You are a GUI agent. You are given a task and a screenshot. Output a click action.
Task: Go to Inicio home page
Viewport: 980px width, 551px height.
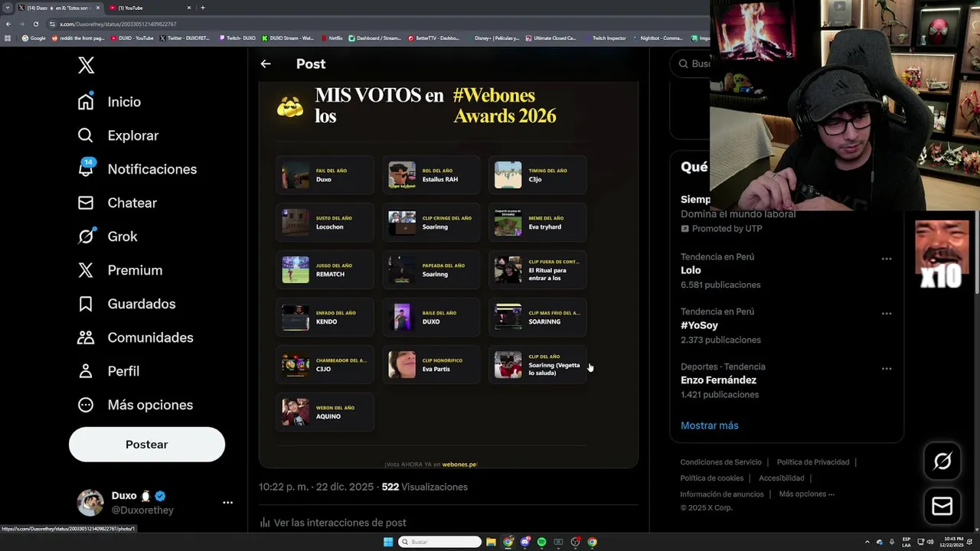(x=109, y=102)
